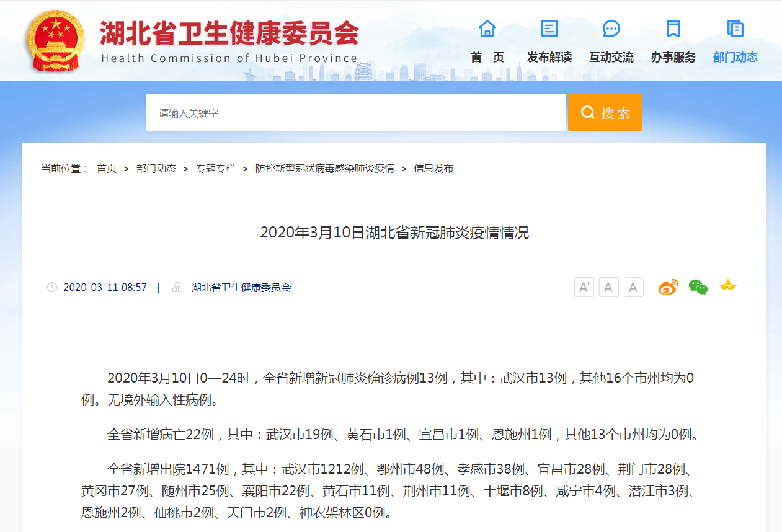Click the 部门动态 pages icon

pyautogui.click(x=735, y=29)
